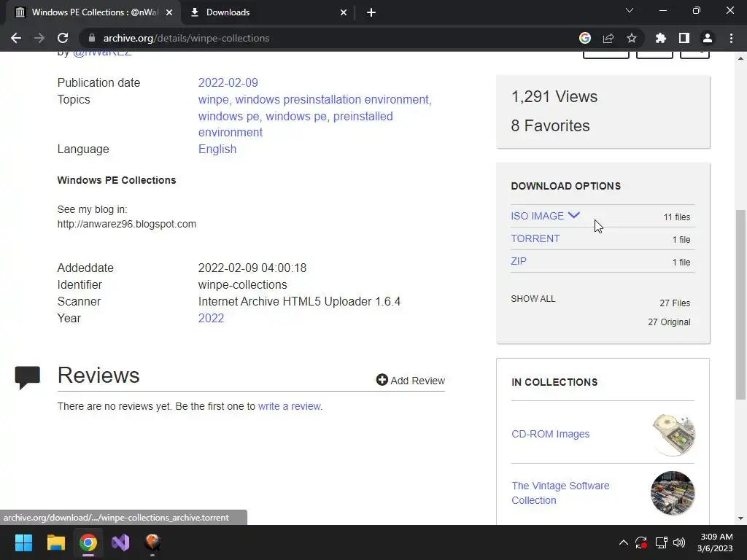
Task: Download the ZIP file
Action: tap(519, 261)
